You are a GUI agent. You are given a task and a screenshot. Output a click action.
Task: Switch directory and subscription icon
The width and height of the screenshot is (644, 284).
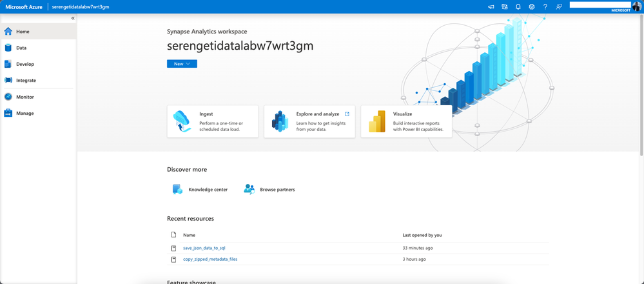(504, 6)
